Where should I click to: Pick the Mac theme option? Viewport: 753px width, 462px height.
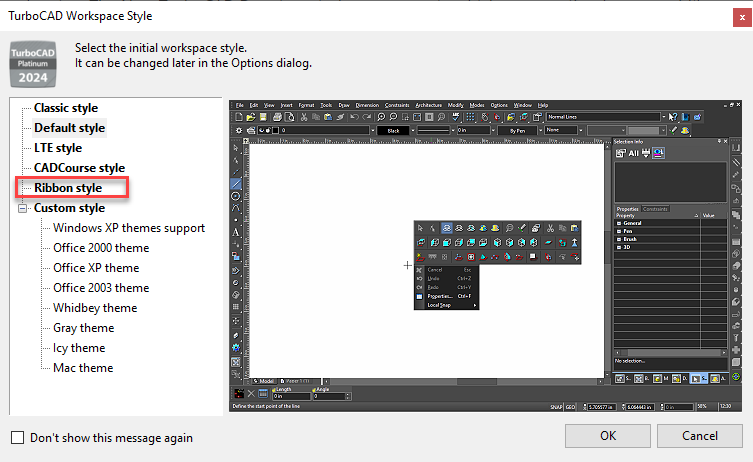[x=83, y=368]
